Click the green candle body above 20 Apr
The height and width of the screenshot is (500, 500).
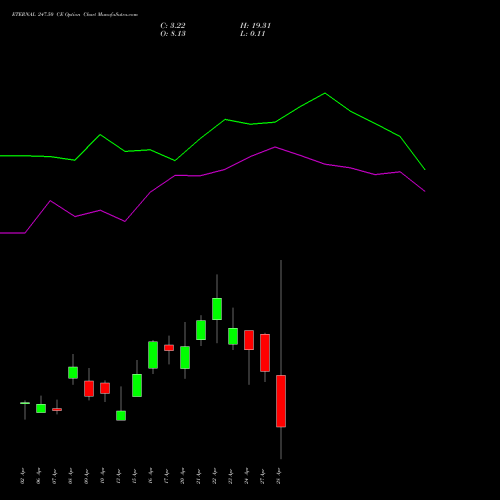[185, 357]
